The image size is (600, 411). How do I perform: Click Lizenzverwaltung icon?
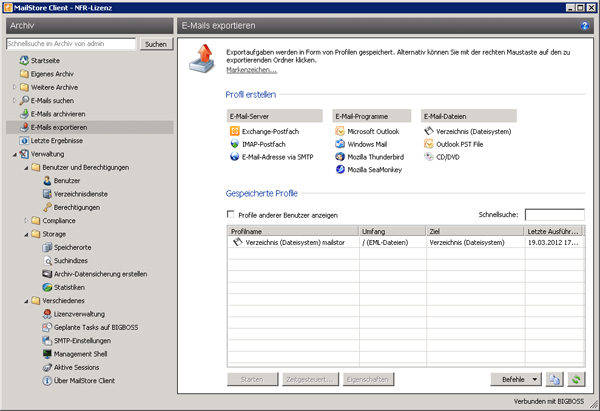click(47, 314)
